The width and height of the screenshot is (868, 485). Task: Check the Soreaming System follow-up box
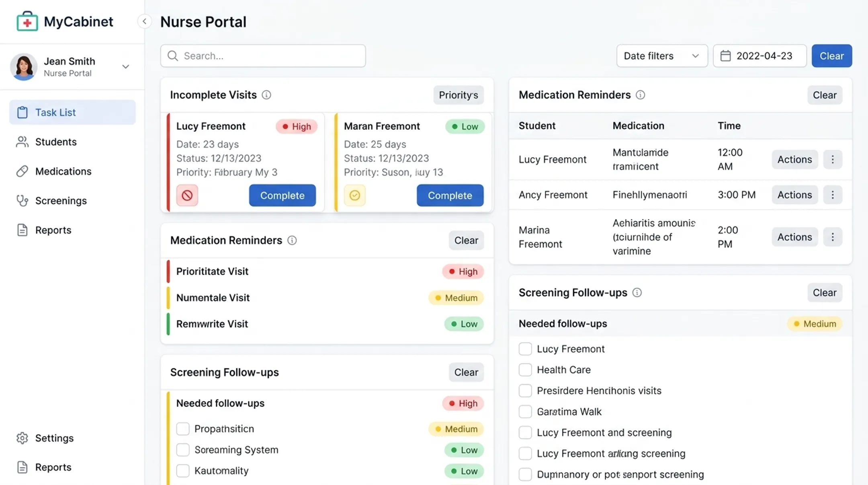[x=183, y=450]
